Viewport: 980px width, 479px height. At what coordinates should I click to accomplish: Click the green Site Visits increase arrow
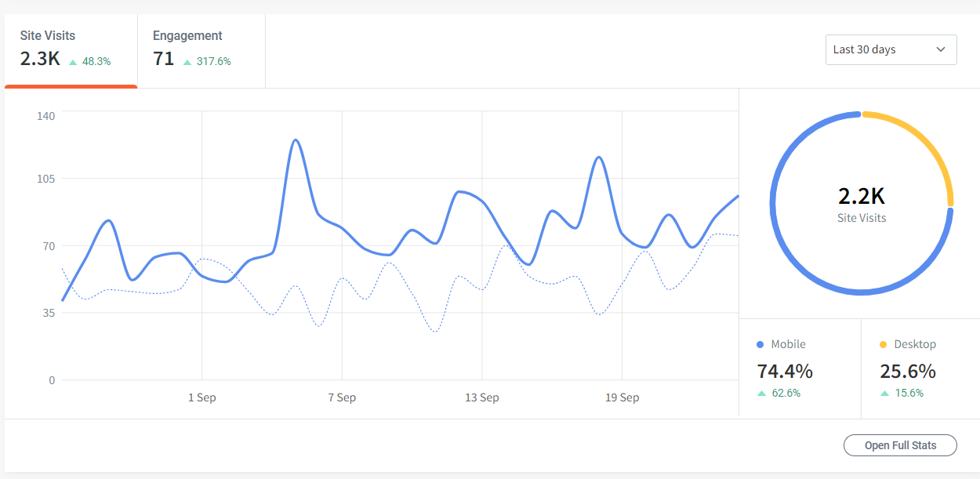pos(73,61)
